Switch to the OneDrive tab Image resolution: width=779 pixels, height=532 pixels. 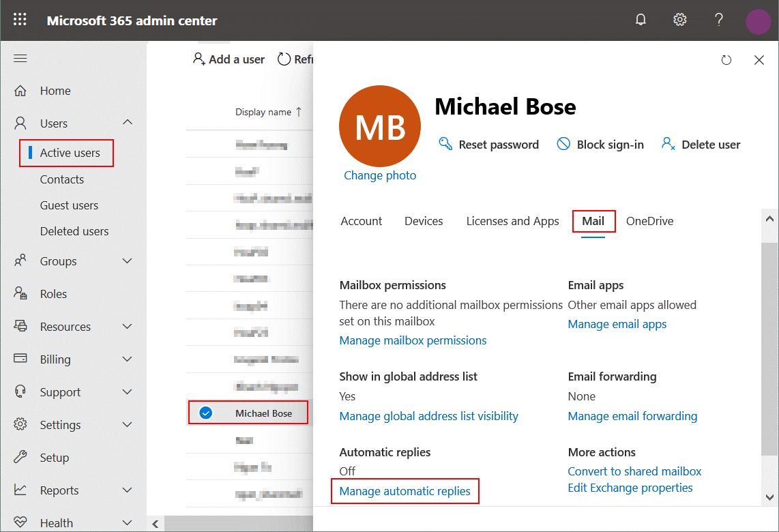pyautogui.click(x=649, y=221)
